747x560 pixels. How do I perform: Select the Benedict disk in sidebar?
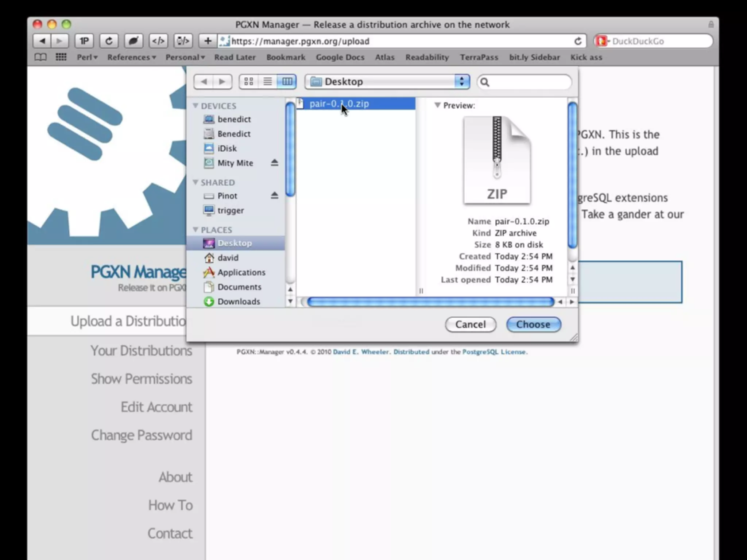click(x=234, y=134)
